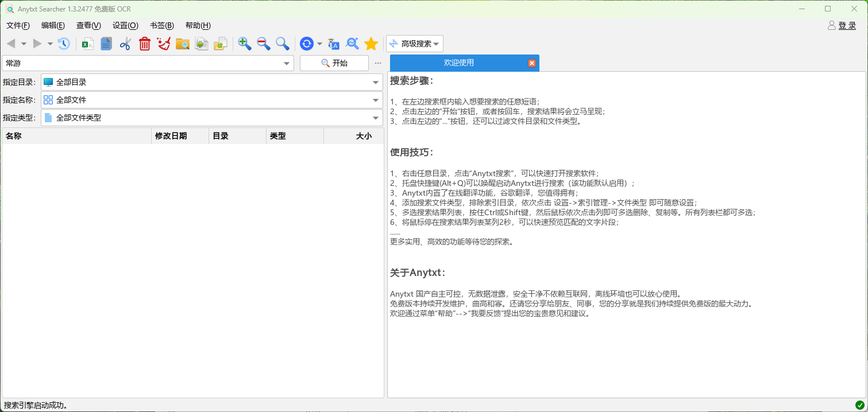Image resolution: width=868 pixels, height=412 pixels.
Task: Open the 帮助(H) menu
Action: coord(198,25)
